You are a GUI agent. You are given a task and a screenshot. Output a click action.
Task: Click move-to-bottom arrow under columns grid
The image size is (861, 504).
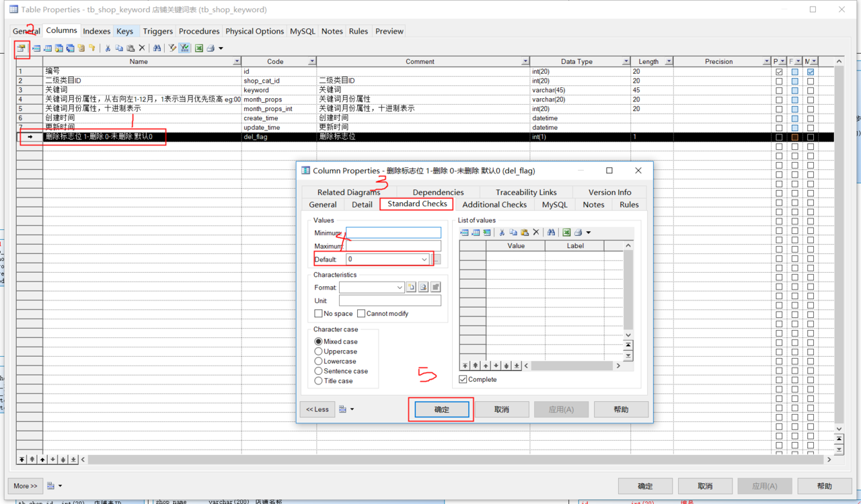click(x=73, y=460)
